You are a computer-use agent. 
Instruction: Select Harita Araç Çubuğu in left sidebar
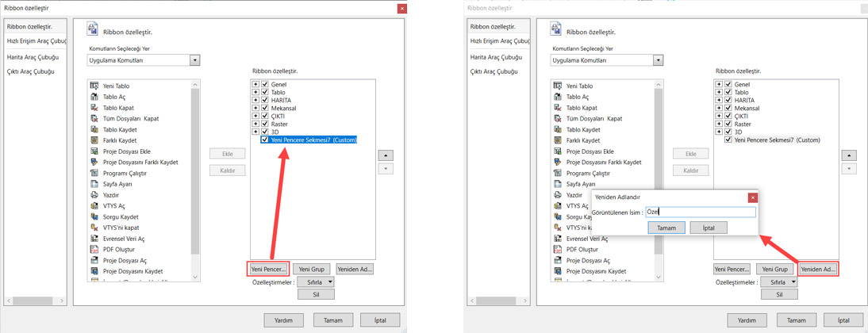point(33,57)
